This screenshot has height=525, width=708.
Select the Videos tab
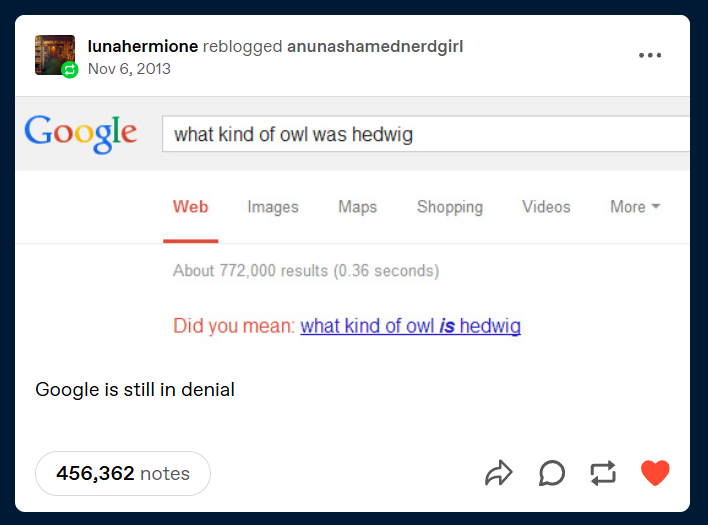[x=546, y=207]
